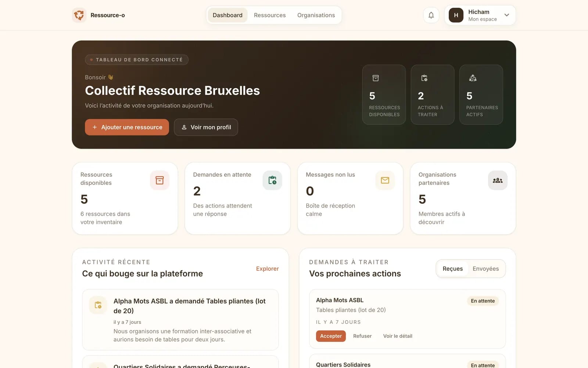Click the Boîte de réception calme text
The image size is (588, 368).
[x=330, y=210]
